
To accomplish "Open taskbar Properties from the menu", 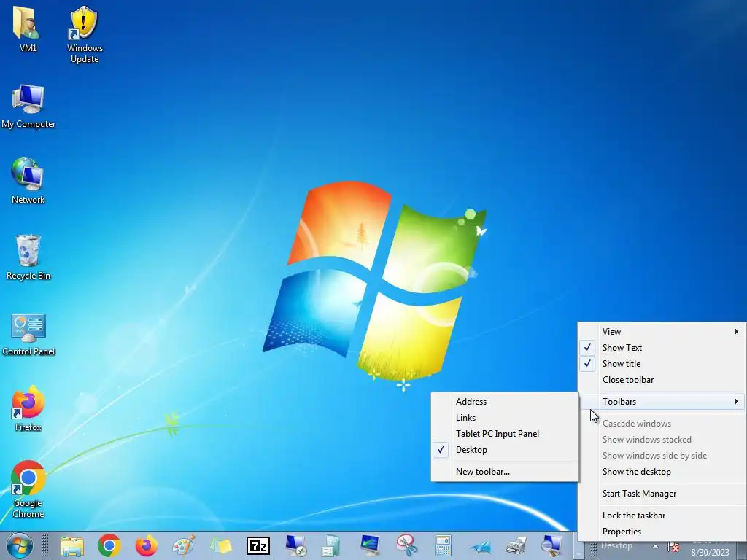I will point(662,532).
